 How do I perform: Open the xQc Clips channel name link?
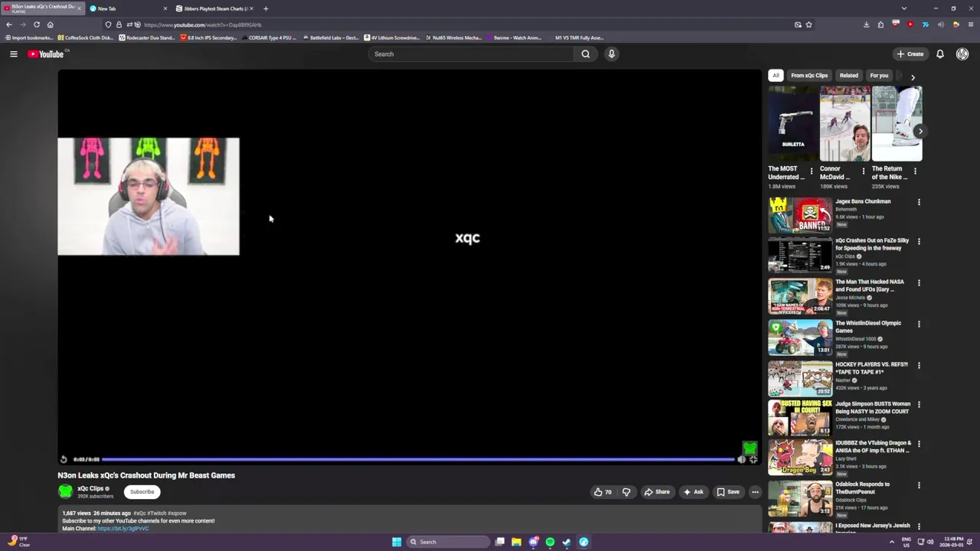point(90,488)
